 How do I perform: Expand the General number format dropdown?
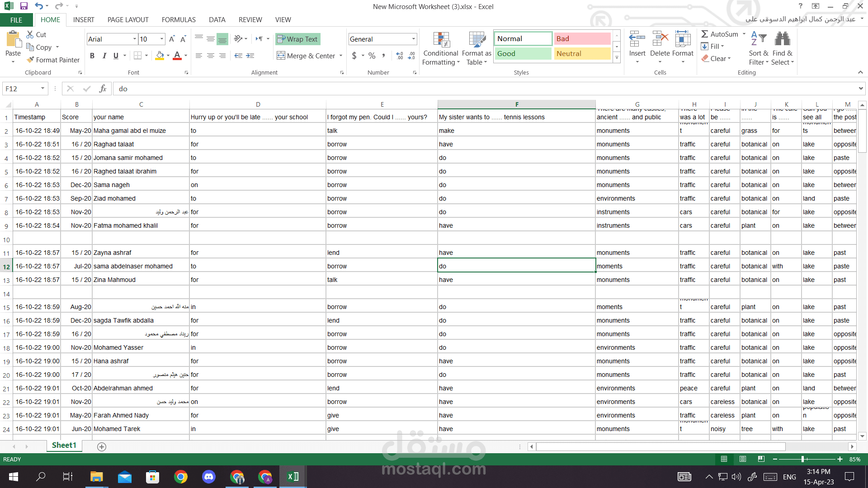[x=413, y=39]
